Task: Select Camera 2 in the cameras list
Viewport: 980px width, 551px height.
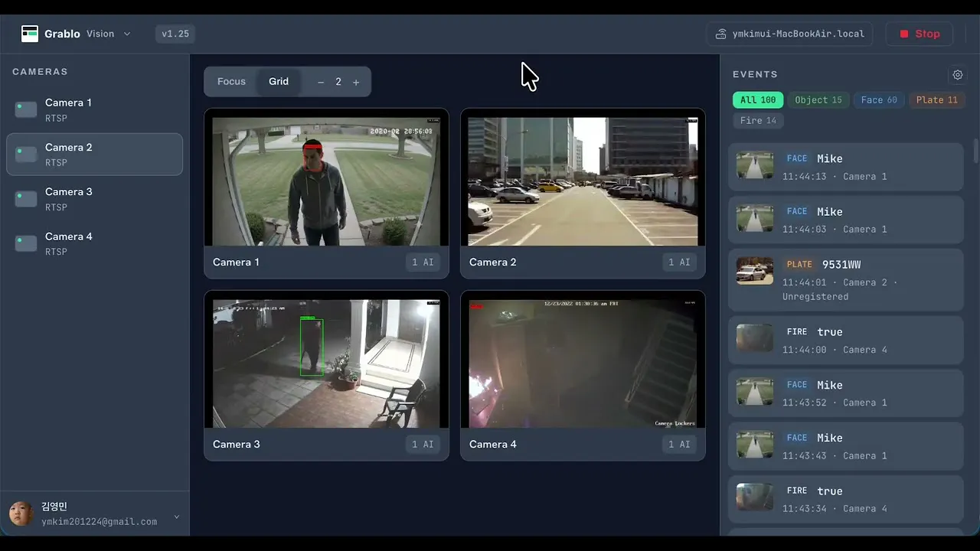Action: coord(95,154)
